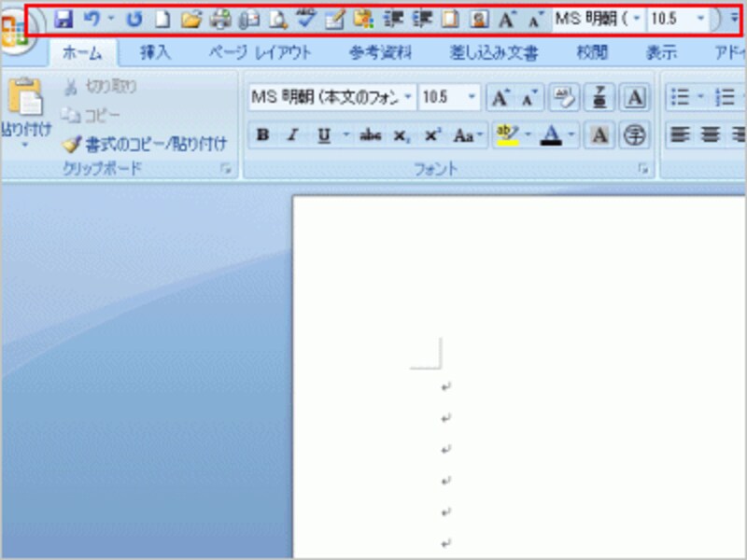Click Grow Font in the ribbon フォント group
Viewport: 747px width, 560px height.
(x=500, y=98)
